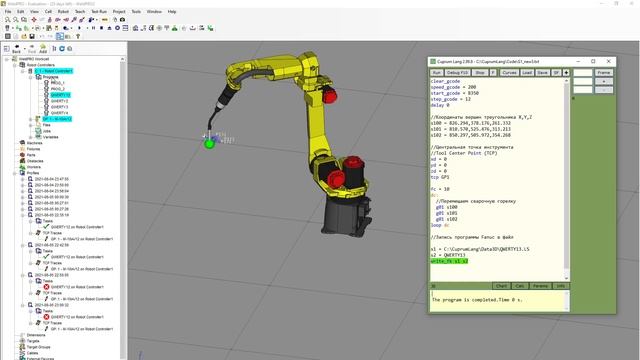Click the Back arrow in navigation panel
Image resolution: width=640 pixels, height=360 pixels.
point(16,49)
